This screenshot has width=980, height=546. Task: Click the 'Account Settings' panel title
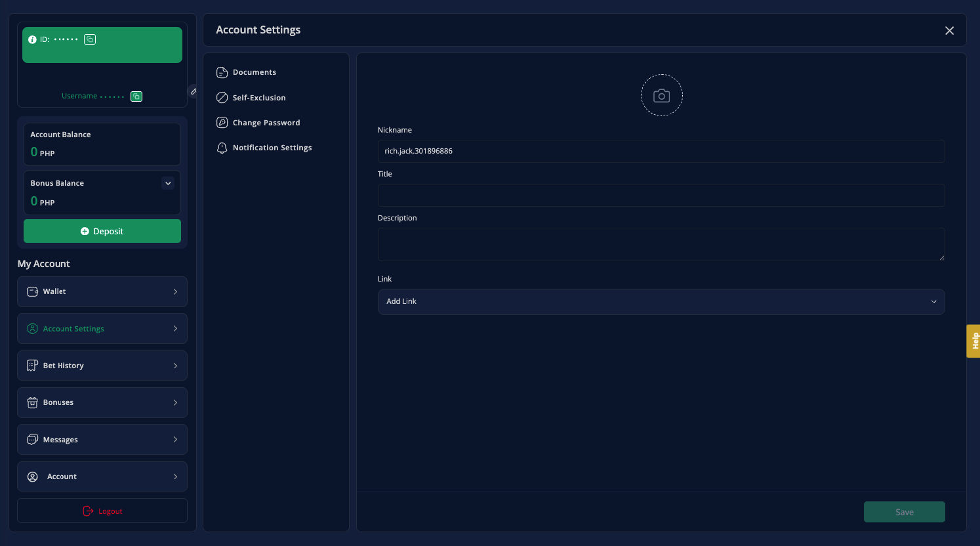pyautogui.click(x=258, y=30)
